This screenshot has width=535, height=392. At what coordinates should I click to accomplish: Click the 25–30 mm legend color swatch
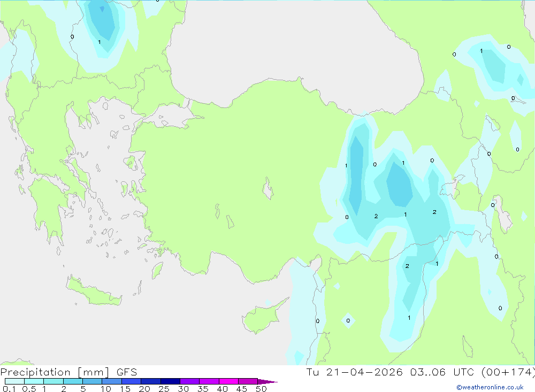point(170,381)
